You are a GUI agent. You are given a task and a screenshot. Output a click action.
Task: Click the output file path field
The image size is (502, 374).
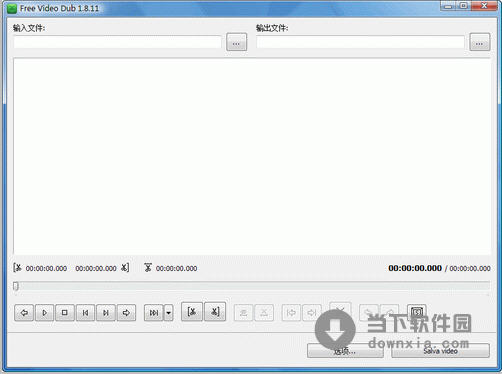pyautogui.click(x=360, y=42)
